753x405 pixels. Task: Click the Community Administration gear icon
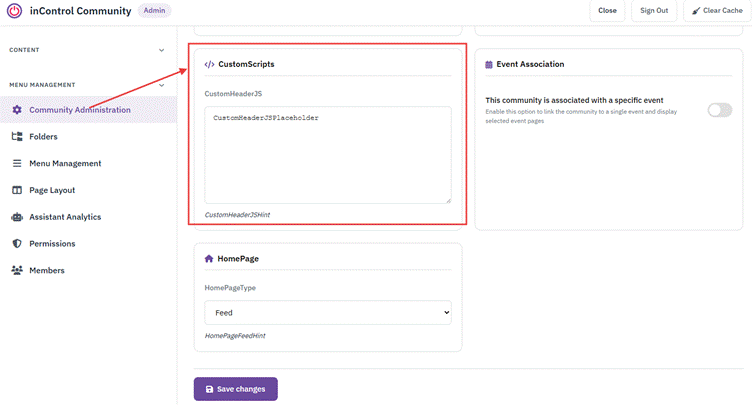click(17, 110)
